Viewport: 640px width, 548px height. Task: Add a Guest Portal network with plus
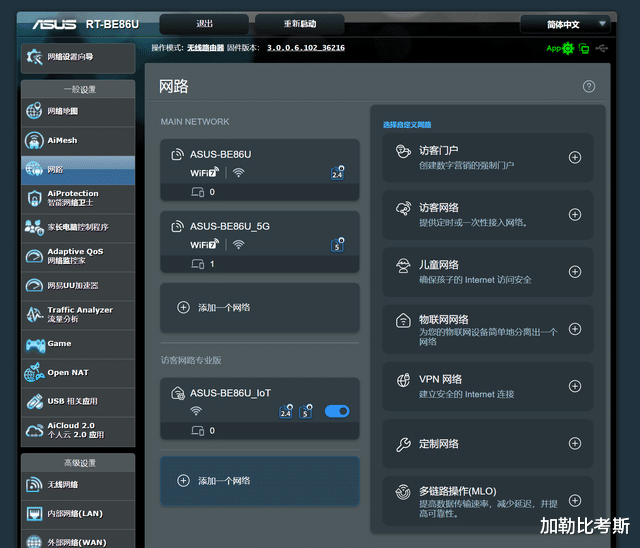coord(575,158)
